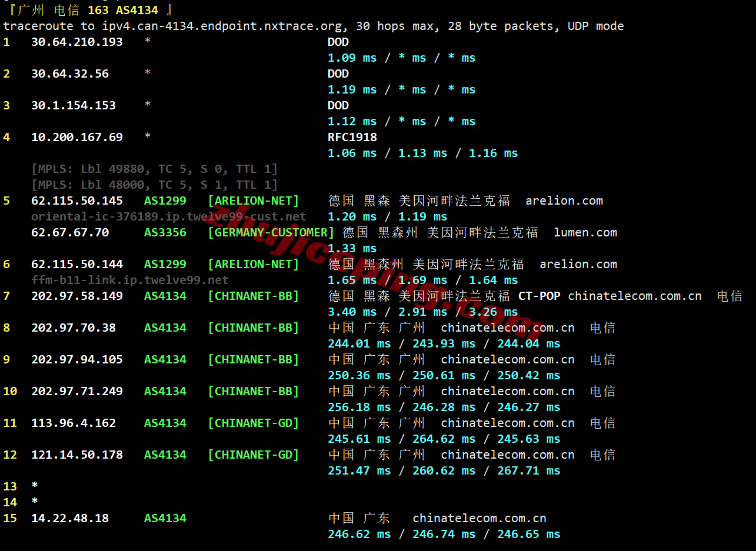This screenshot has height=551, width=756.
Task: Click IP address 202.97.94.105
Action: tap(77, 359)
